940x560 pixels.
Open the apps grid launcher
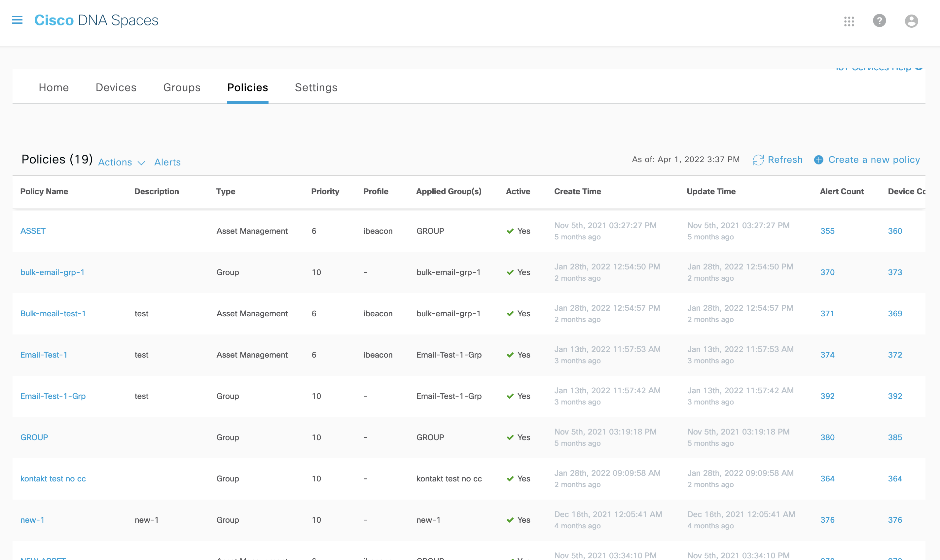coord(849,21)
